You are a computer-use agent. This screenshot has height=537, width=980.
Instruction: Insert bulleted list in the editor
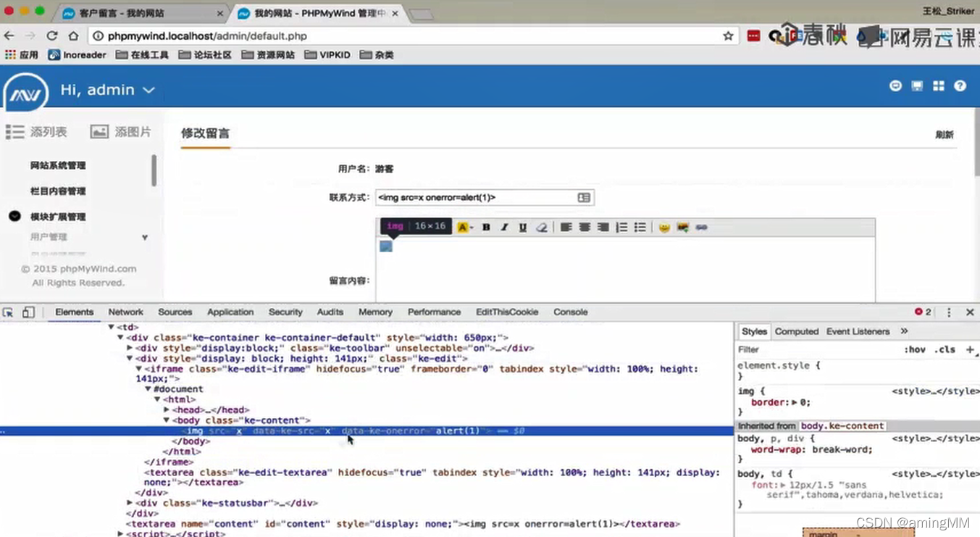pyautogui.click(x=640, y=227)
